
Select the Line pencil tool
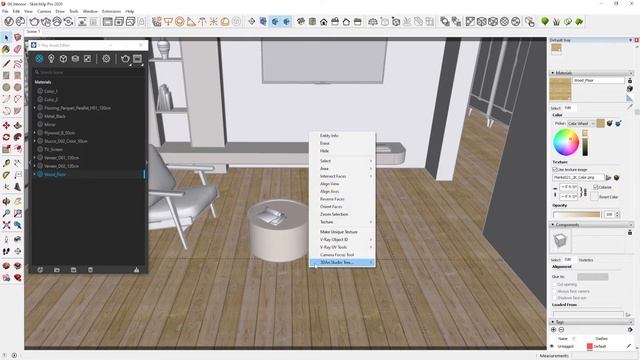[6, 64]
